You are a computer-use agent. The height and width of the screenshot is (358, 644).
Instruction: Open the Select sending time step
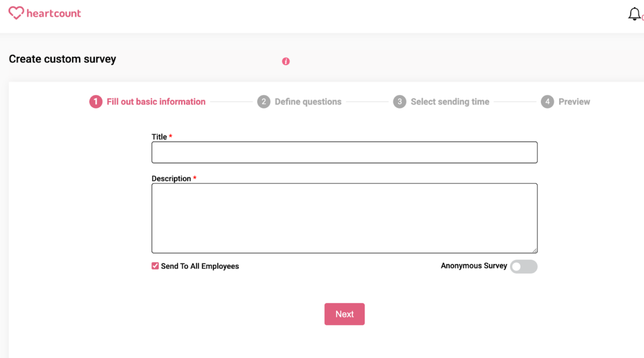tap(449, 101)
